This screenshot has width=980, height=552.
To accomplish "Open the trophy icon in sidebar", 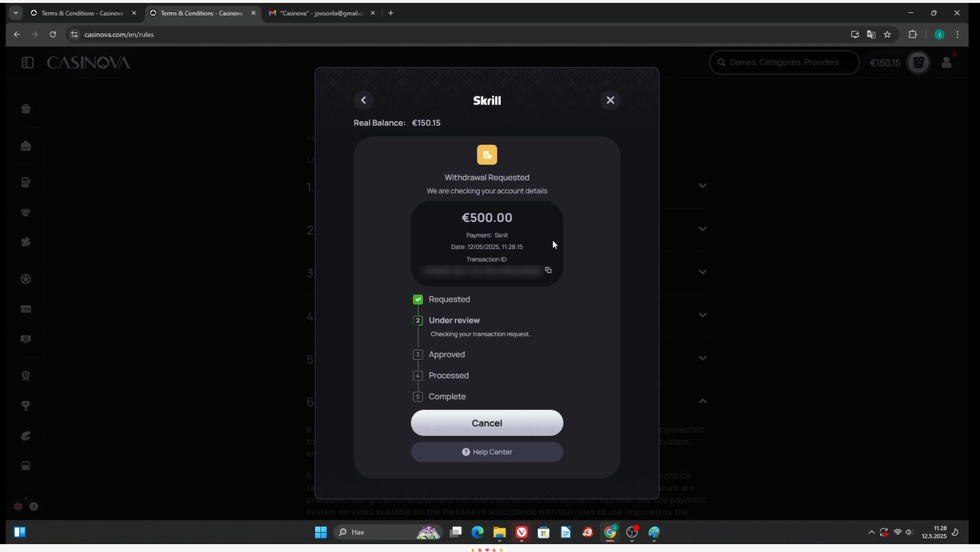I will [26, 406].
